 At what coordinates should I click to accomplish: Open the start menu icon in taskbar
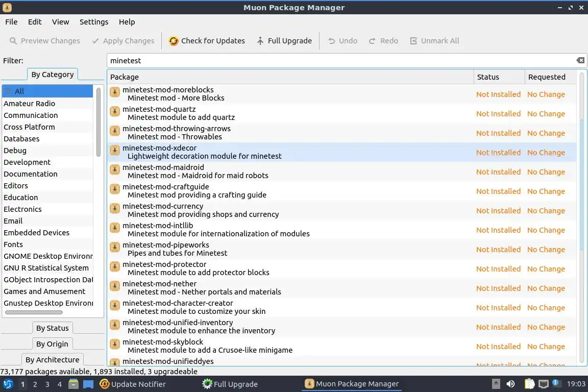coord(8,384)
